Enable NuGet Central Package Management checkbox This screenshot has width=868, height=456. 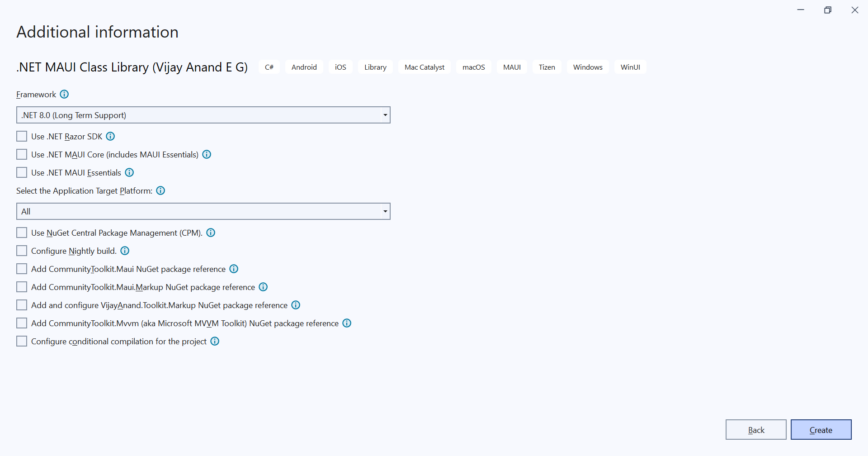pos(22,233)
